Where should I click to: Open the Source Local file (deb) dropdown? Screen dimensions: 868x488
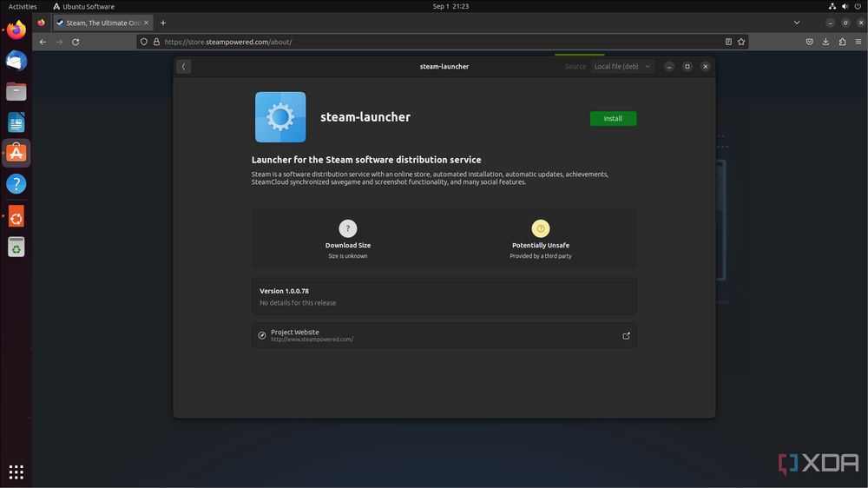[622, 67]
